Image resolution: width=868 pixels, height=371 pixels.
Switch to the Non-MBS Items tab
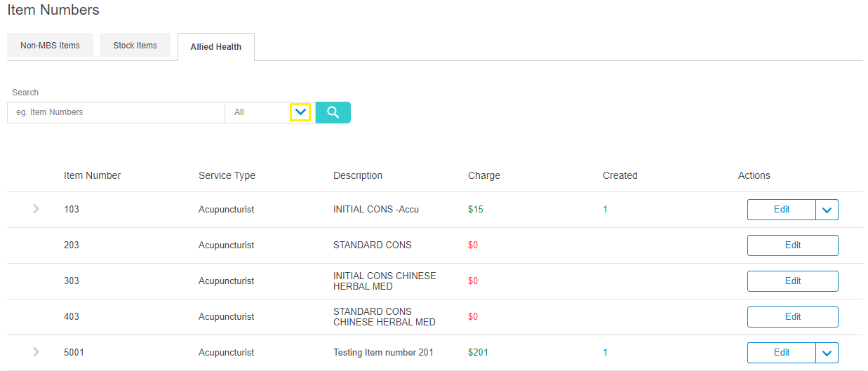pos(50,46)
